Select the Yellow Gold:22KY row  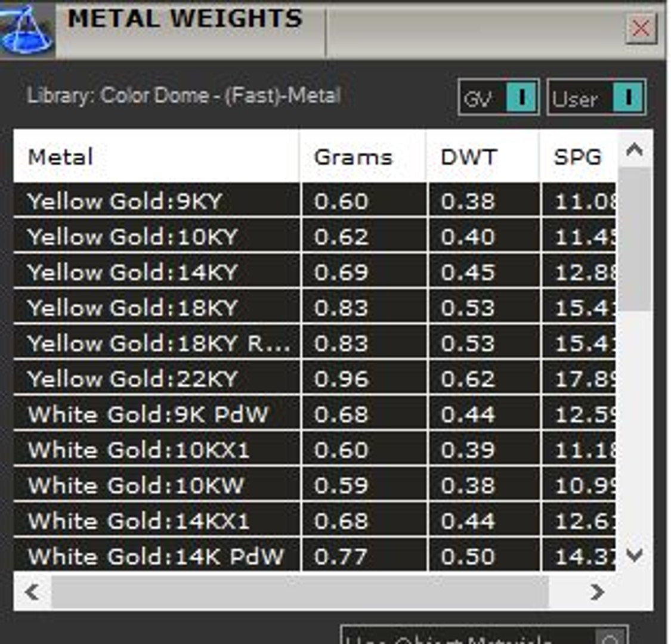pyautogui.click(x=314, y=378)
